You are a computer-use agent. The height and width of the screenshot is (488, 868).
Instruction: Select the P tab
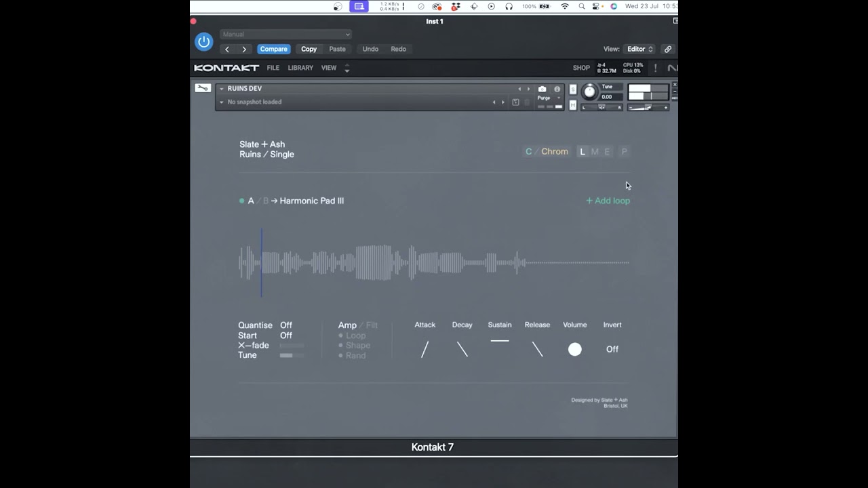[x=625, y=152]
